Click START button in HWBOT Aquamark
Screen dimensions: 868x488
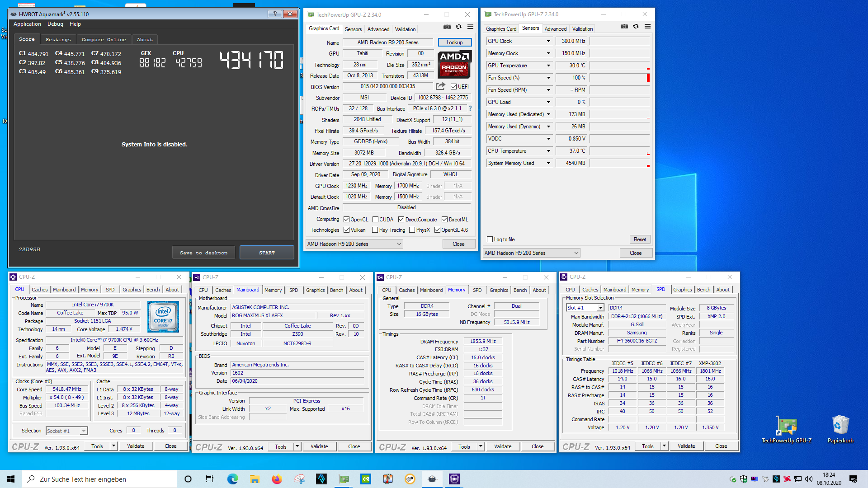pyautogui.click(x=267, y=253)
